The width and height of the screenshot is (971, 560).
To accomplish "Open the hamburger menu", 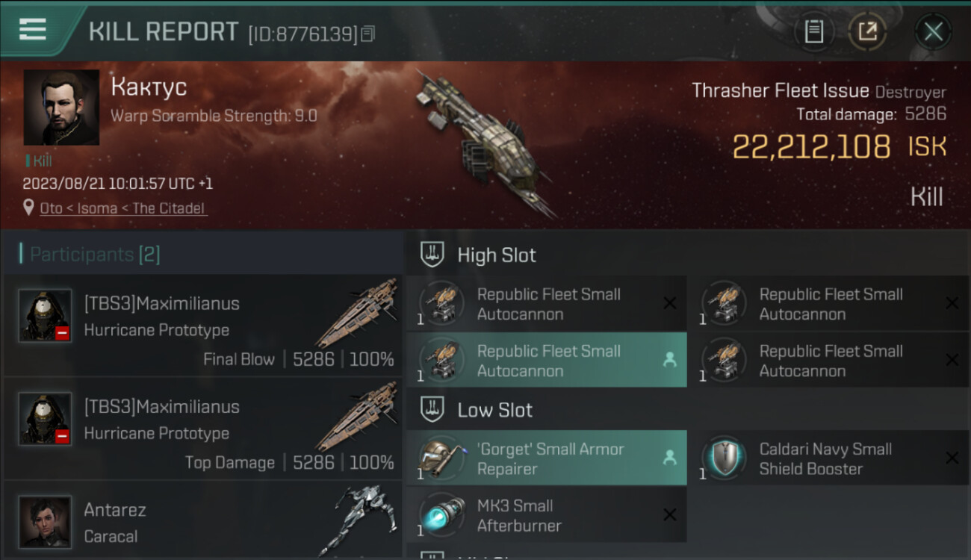I will coord(33,30).
